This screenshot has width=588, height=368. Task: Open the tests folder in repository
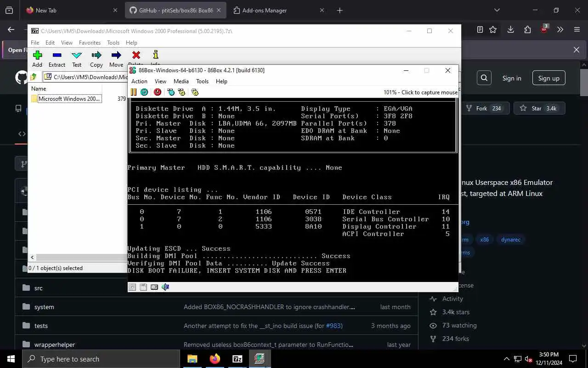click(x=41, y=326)
